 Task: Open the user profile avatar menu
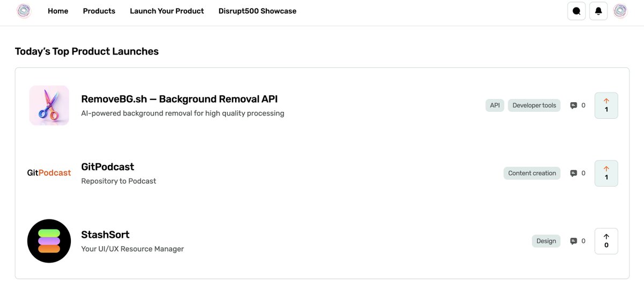[x=620, y=11]
